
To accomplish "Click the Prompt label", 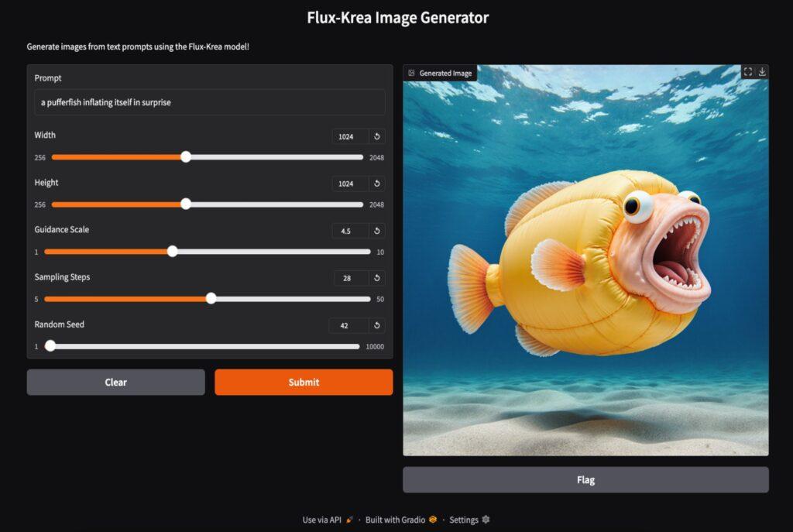I will pyautogui.click(x=48, y=78).
